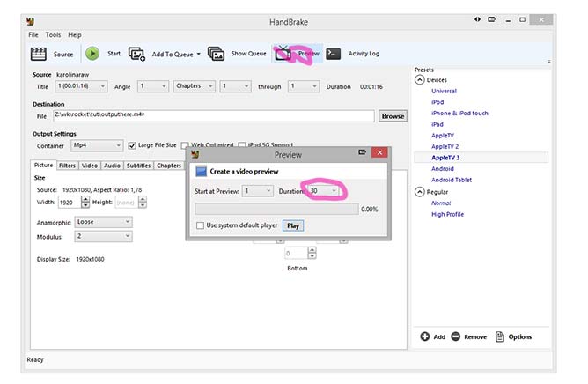Click the destination File path field

click(x=214, y=116)
